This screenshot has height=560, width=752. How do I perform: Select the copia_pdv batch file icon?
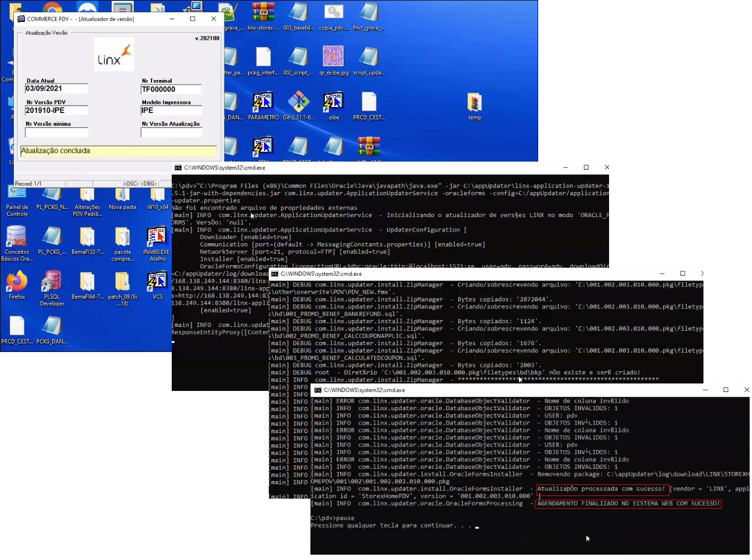coord(334,16)
